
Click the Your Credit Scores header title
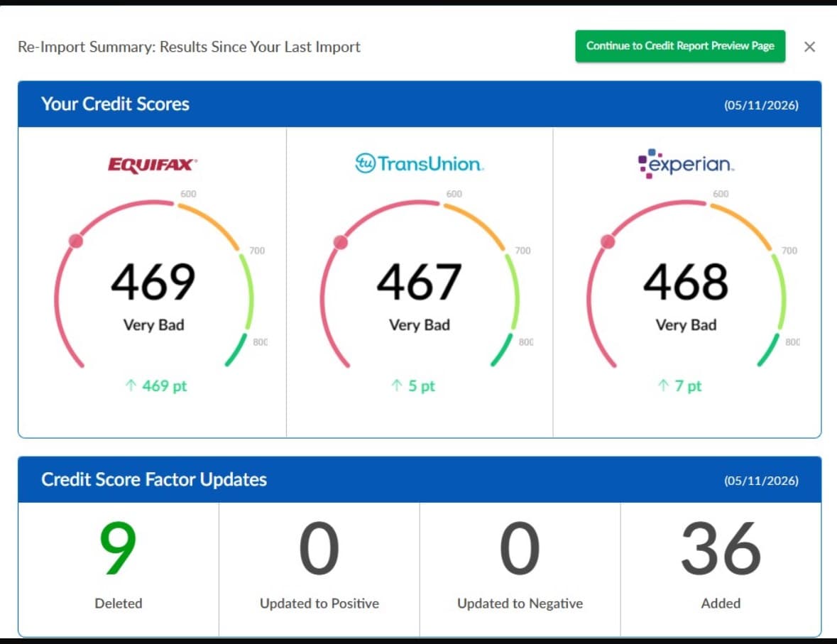coord(115,104)
